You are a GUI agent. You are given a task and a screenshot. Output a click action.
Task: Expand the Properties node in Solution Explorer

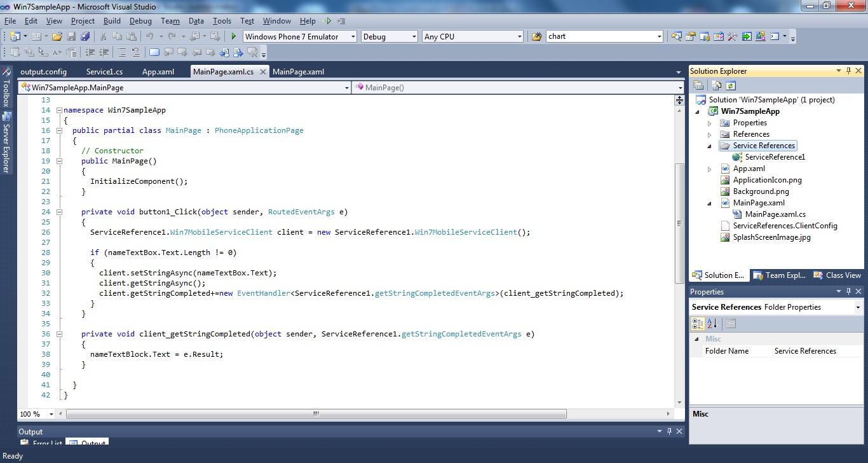pyautogui.click(x=710, y=123)
